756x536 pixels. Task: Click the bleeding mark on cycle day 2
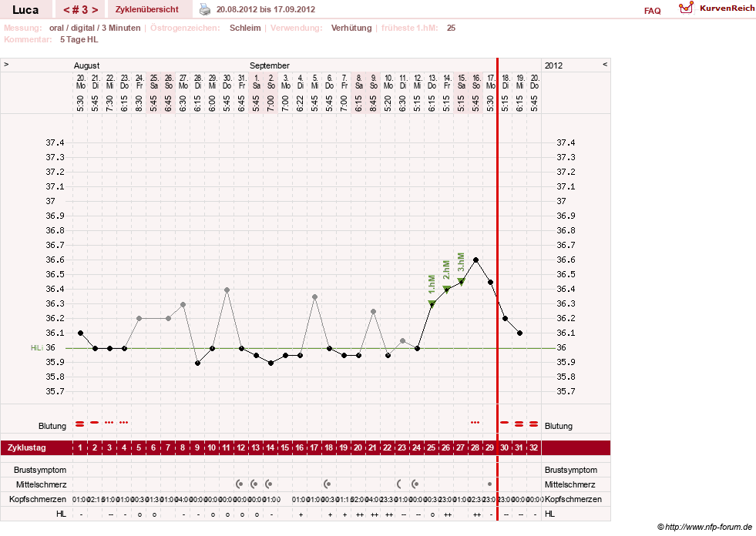(95, 422)
